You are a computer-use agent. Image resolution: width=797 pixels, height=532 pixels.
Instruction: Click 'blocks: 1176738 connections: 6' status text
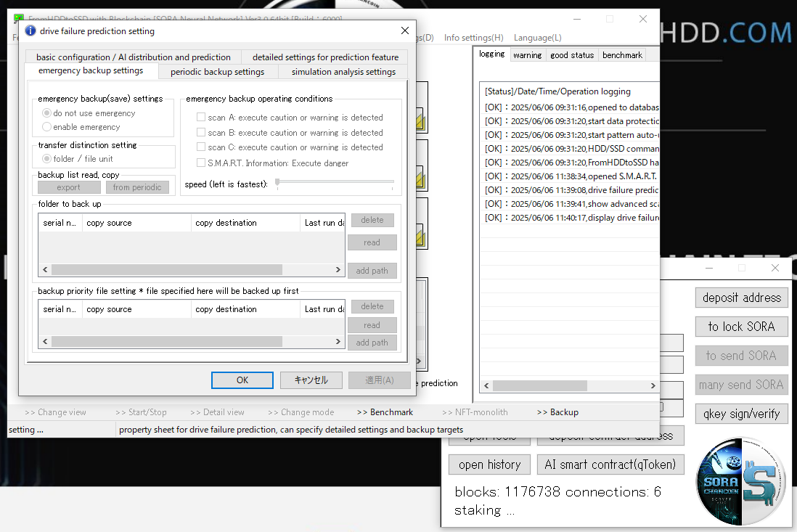[x=557, y=492]
